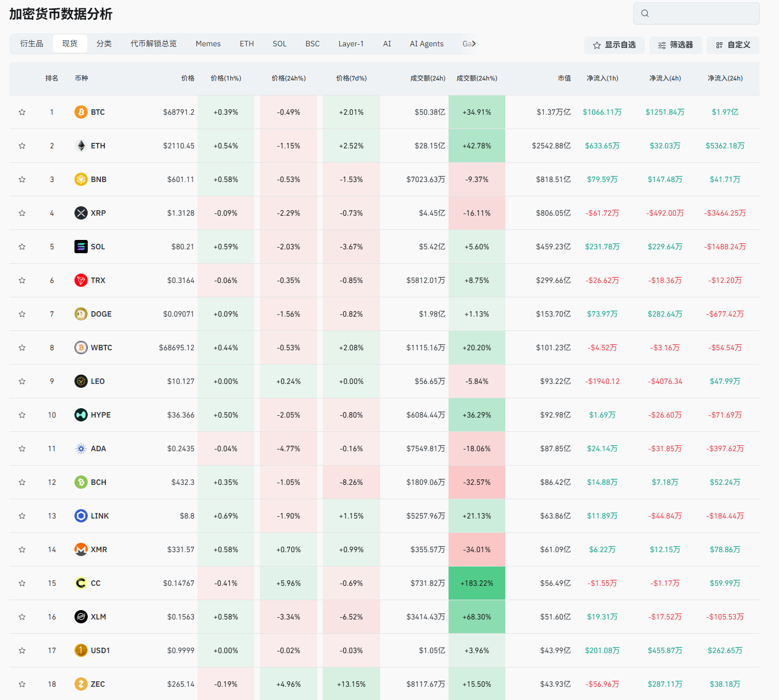This screenshot has width=779, height=700.
Task: Expand more category tabs with arrow
Action: click(474, 44)
